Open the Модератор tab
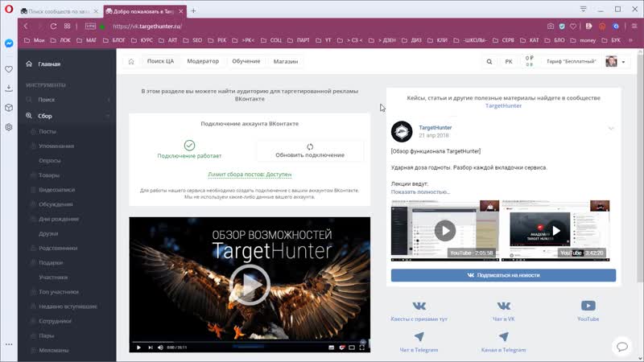 click(x=203, y=61)
